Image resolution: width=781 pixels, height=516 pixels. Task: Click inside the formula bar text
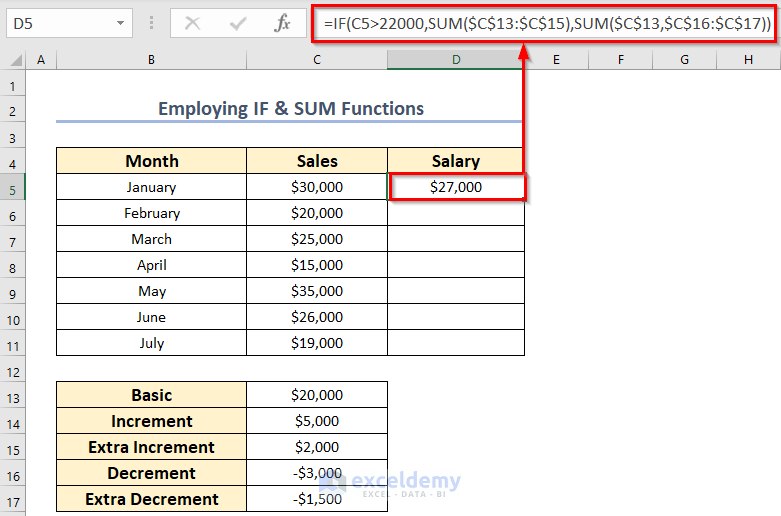[547, 23]
